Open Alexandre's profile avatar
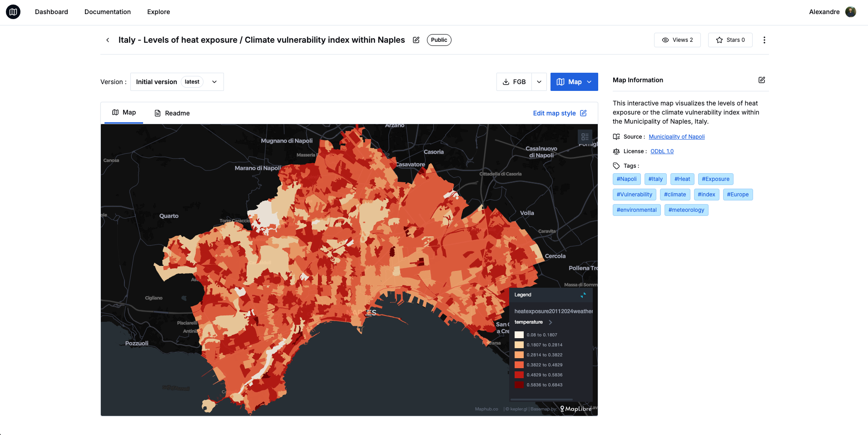 click(850, 12)
